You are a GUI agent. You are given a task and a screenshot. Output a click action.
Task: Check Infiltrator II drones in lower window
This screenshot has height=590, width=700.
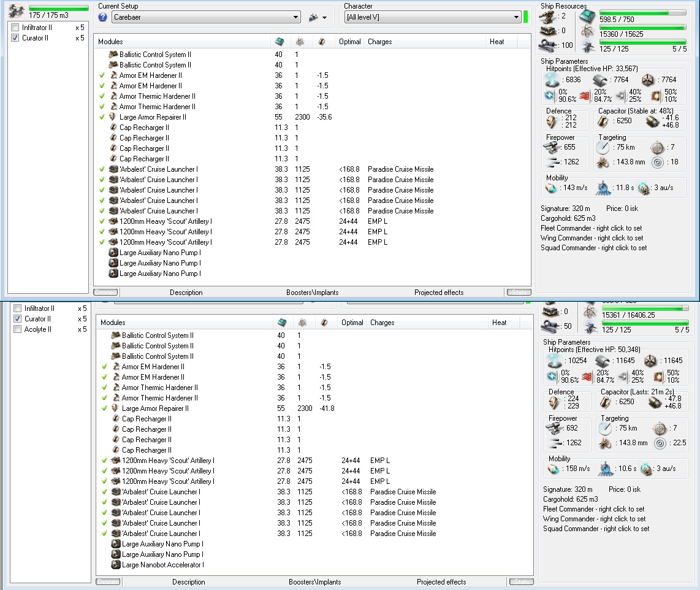point(17,308)
